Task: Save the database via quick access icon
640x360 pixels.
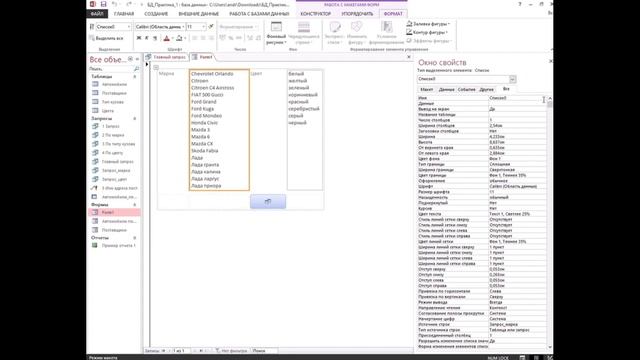Action: point(103,4)
